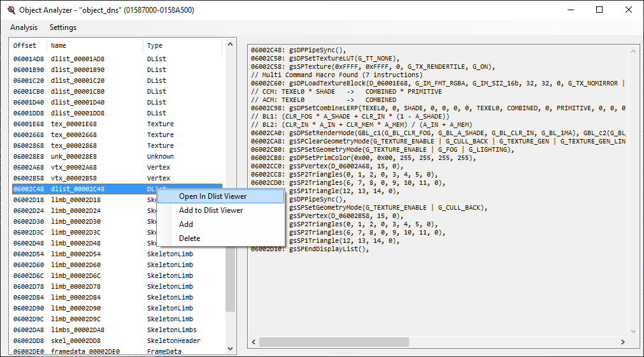Image resolution: width=644 pixels, height=357 pixels.
Task: Select limb_00002D9C row
Action: click(117, 319)
